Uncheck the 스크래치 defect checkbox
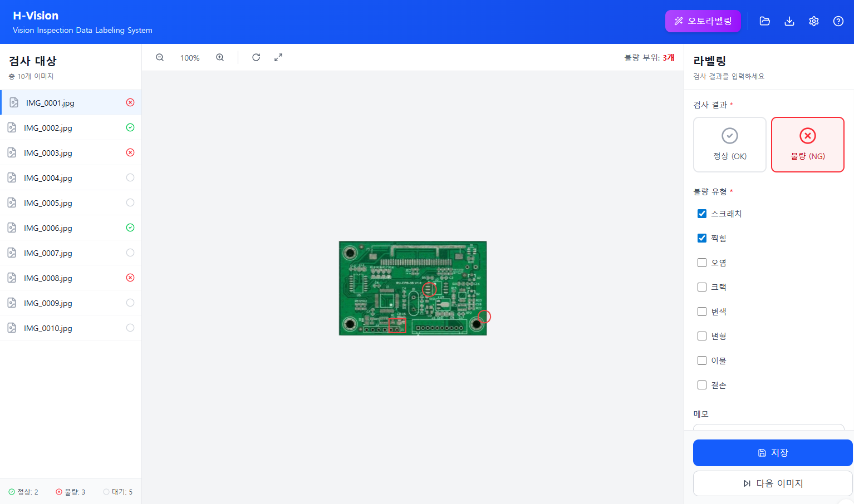854x504 pixels. [702, 214]
